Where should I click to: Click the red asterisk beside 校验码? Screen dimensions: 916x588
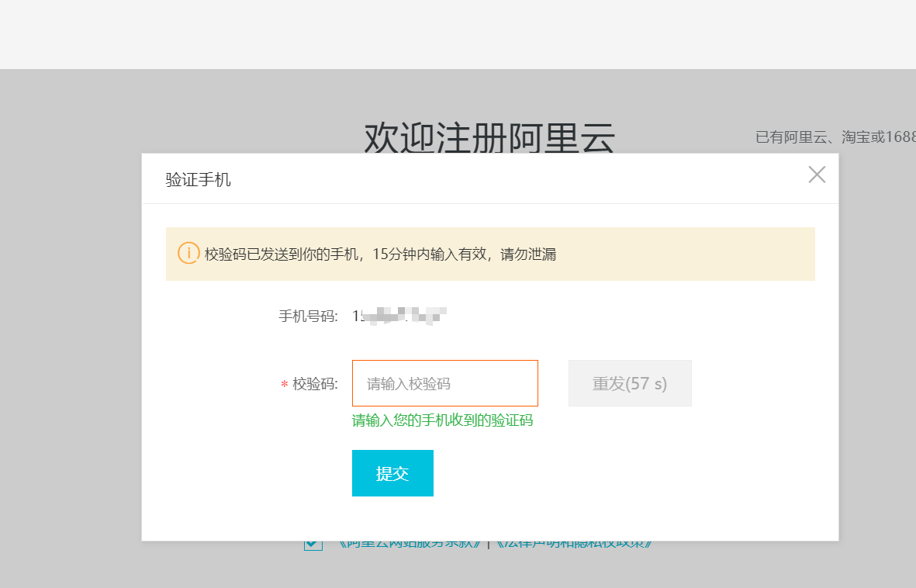tap(284, 384)
